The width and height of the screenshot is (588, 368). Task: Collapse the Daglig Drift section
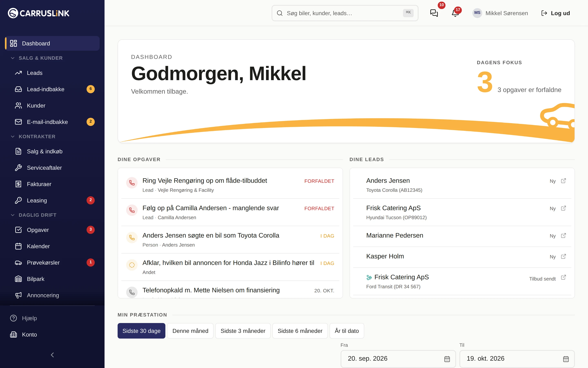pyautogui.click(x=34, y=215)
